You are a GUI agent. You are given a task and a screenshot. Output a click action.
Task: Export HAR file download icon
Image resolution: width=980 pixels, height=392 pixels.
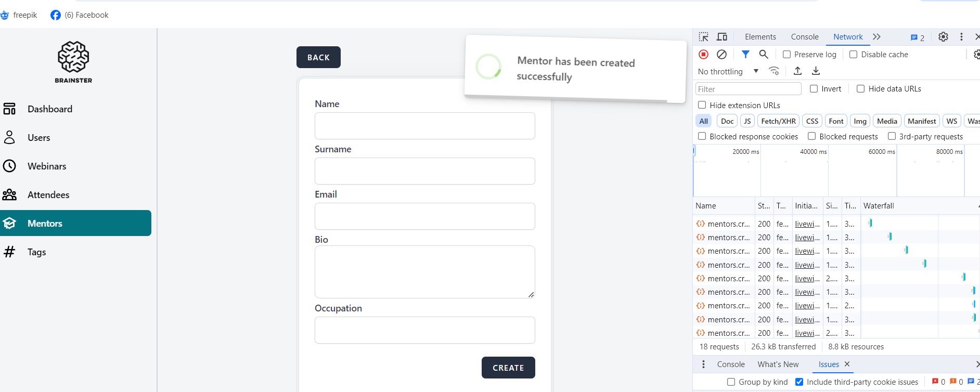(816, 71)
